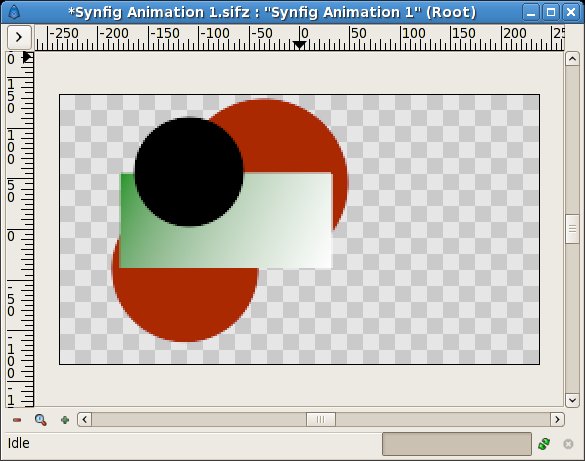
Task: Click the progress bar in status area
Action: (457, 444)
